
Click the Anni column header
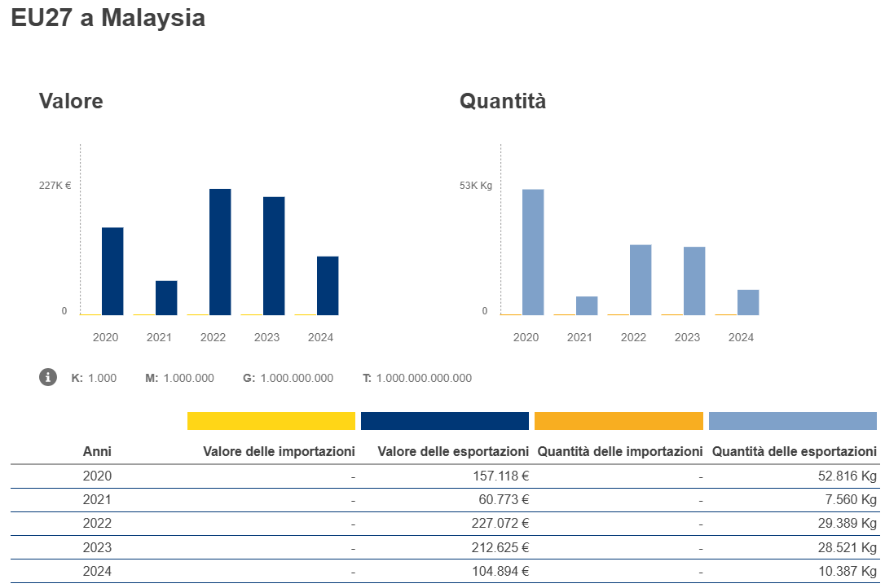[x=97, y=451]
